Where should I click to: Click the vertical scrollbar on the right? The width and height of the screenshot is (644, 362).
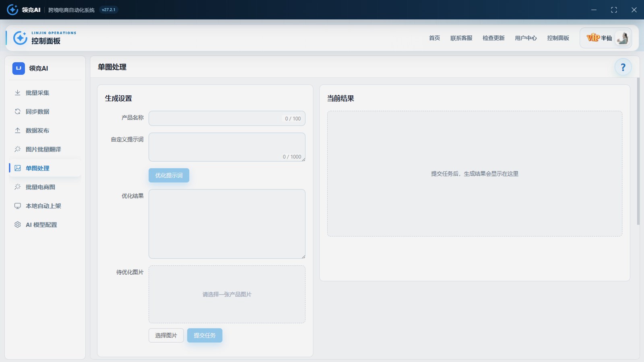pos(638,151)
